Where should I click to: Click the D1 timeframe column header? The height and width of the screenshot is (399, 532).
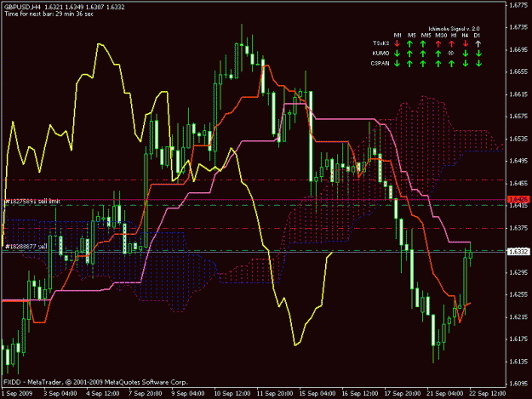click(x=477, y=35)
